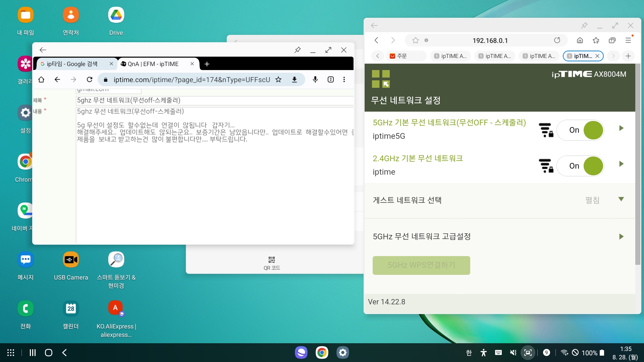Pin the Chrome window with the pin icon

click(x=298, y=50)
